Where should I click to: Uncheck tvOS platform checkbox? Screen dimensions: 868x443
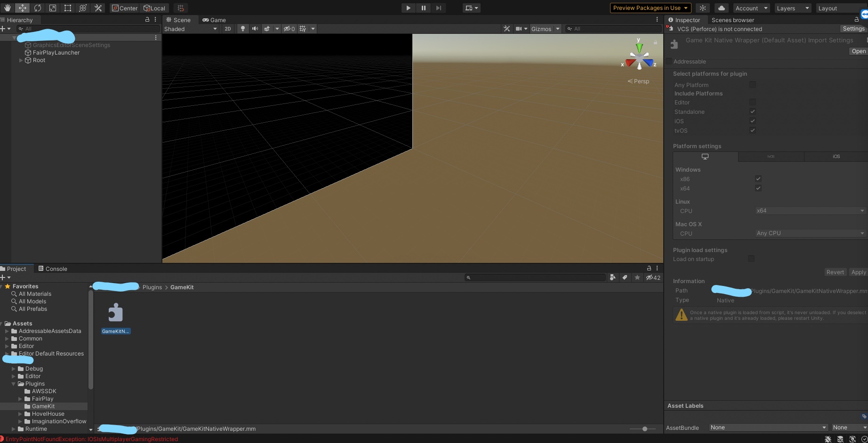tap(753, 130)
